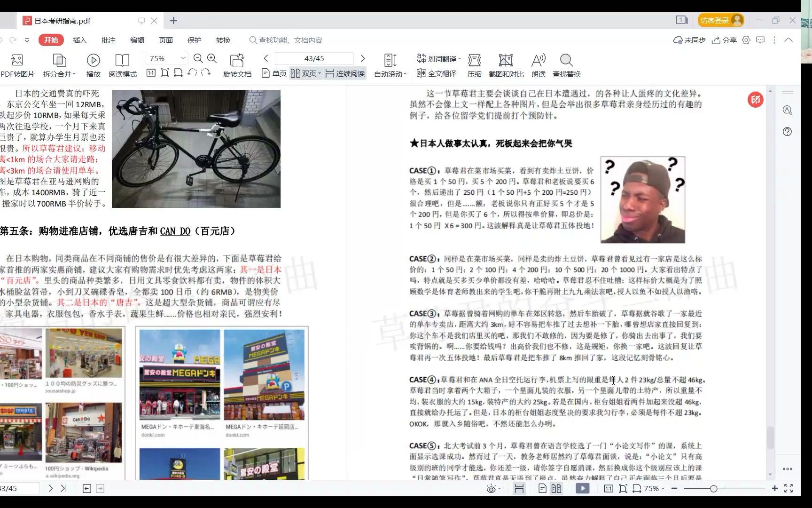
Task: Select single page view in status bar
Action: click(x=542, y=489)
